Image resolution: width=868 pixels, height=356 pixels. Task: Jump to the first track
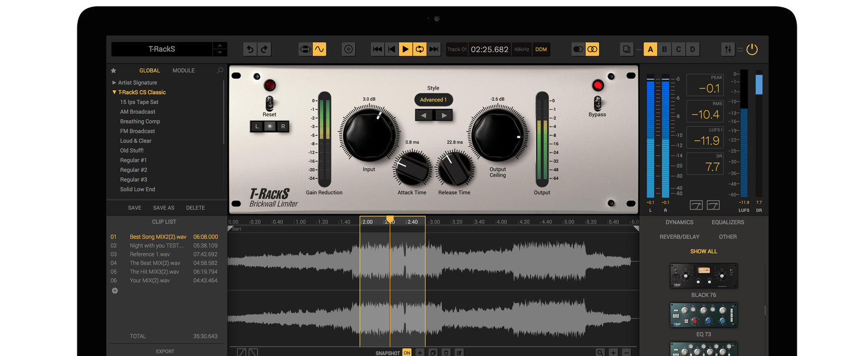point(378,49)
